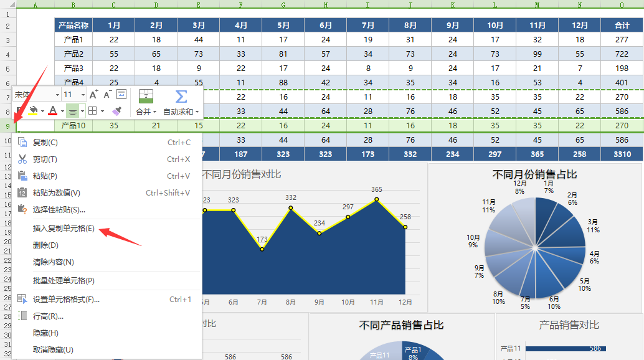This screenshot has width=644, height=360.
Task: Click chart title 不同产品销售占比
Action: click(x=401, y=325)
